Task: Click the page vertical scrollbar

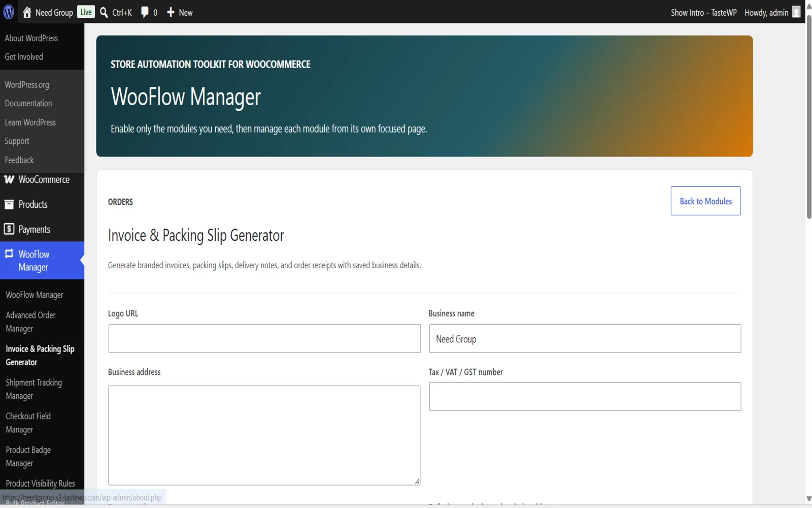Action: pyautogui.click(x=809, y=117)
